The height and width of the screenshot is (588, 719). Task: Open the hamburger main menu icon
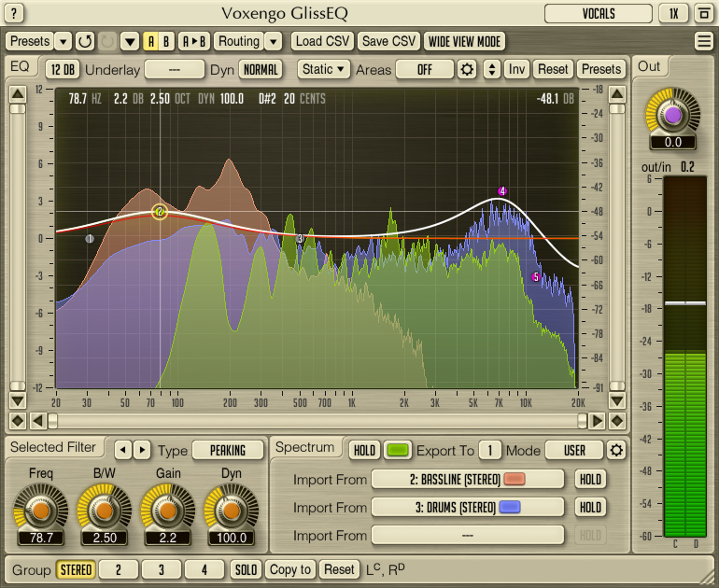(704, 41)
